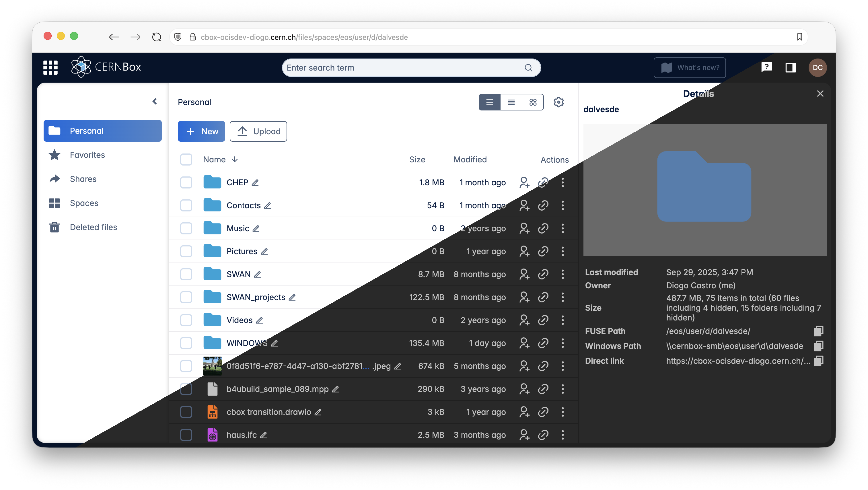Click share link icon for CHEP folder
This screenshot has width=868, height=490.
(543, 182)
